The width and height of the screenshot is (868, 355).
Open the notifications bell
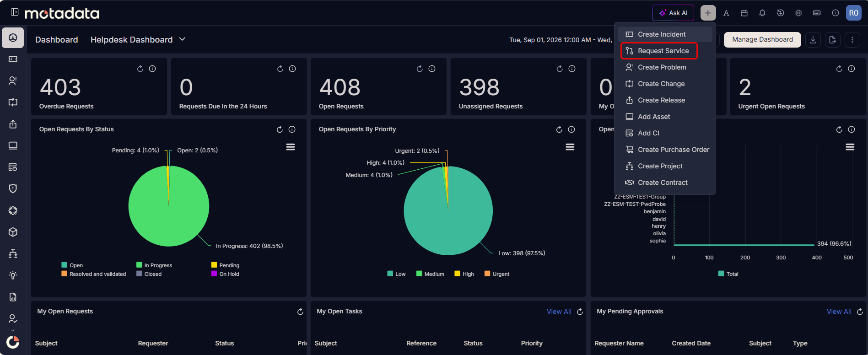[762, 13]
